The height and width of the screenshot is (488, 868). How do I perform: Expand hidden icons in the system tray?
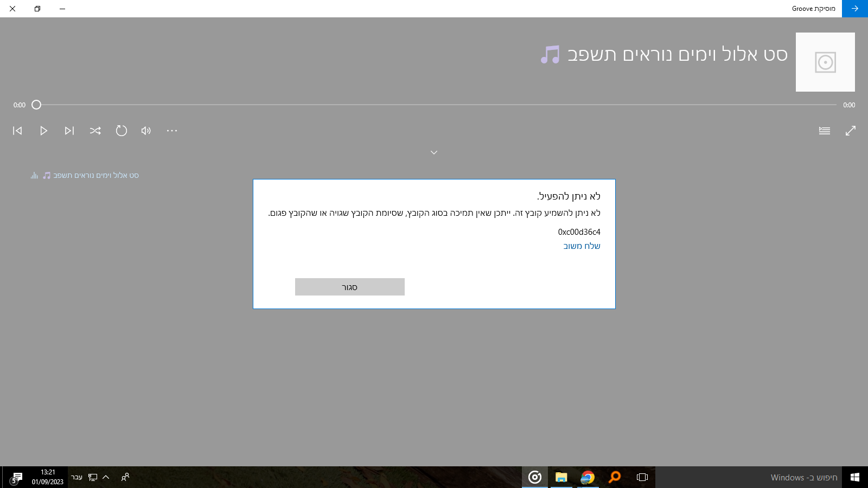pos(106,477)
